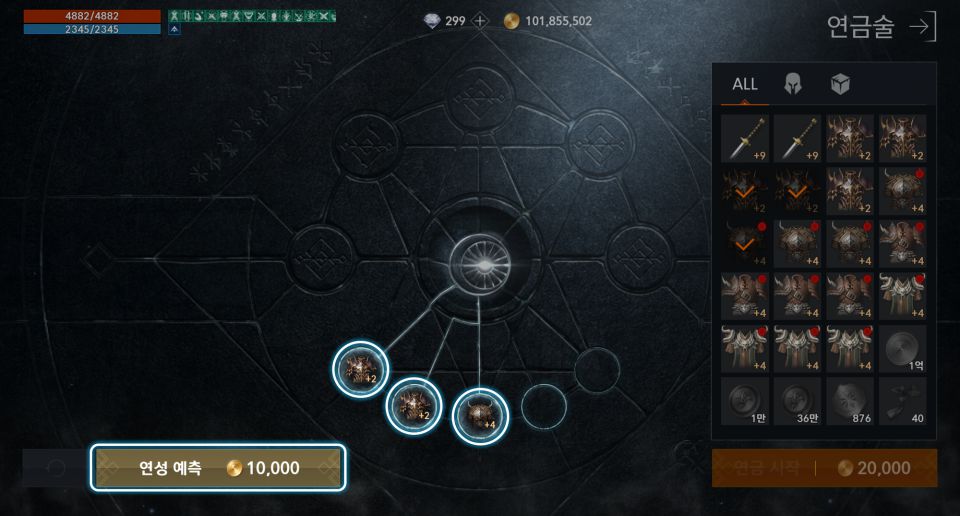The image size is (960, 516).
Task: Select the 876 shield material item
Action: (850, 402)
